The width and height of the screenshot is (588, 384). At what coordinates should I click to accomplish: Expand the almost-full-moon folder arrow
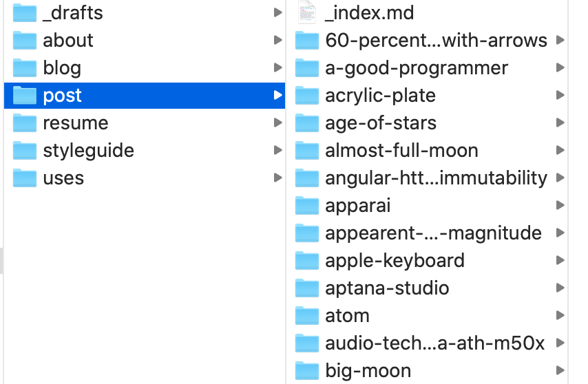pyautogui.click(x=560, y=150)
